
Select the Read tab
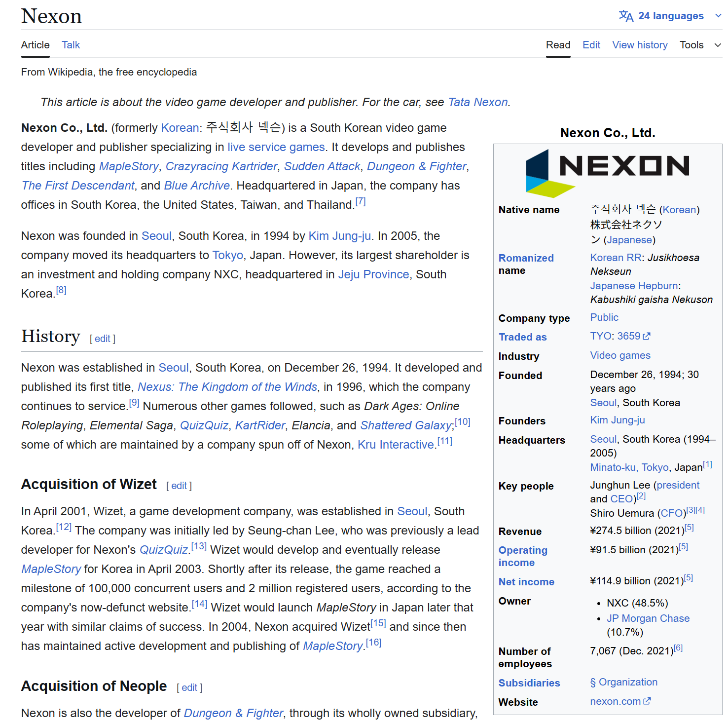coord(558,45)
